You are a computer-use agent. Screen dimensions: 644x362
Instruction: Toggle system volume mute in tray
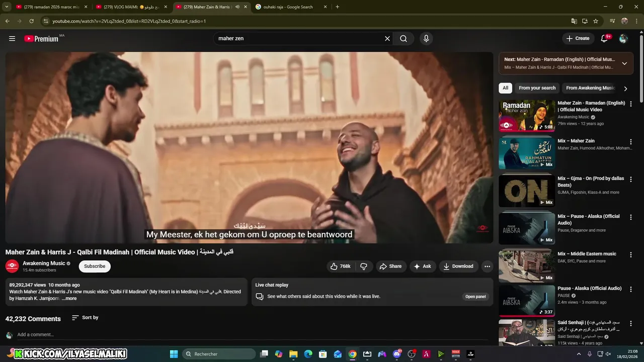click(x=608, y=354)
